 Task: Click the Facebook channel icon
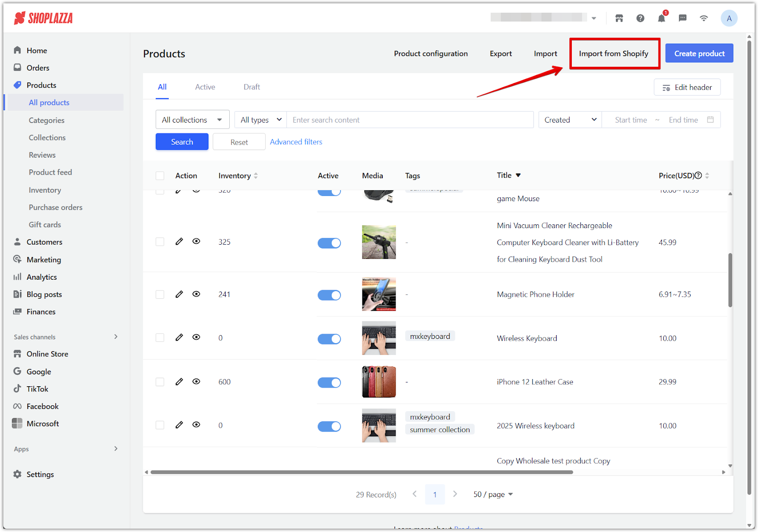click(18, 406)
